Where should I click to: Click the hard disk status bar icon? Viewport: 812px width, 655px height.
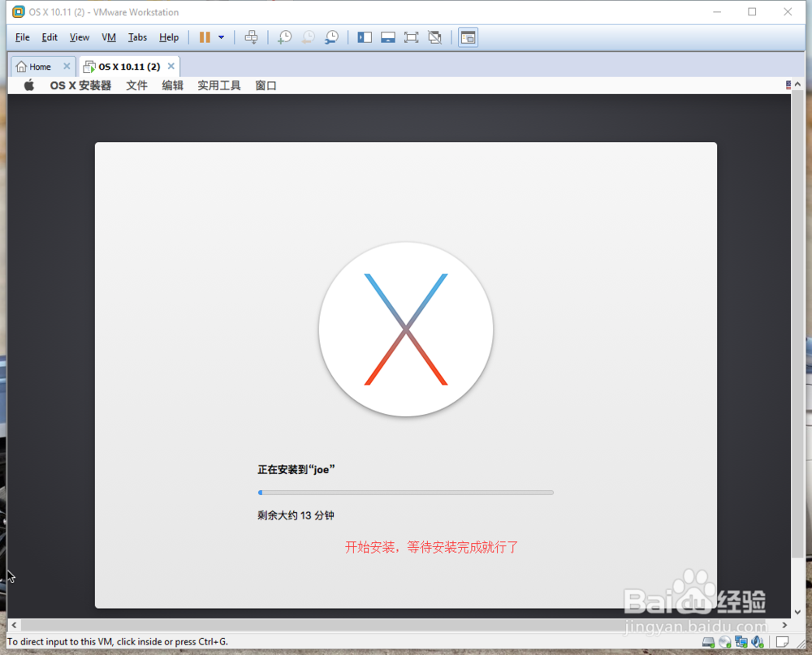708,643
